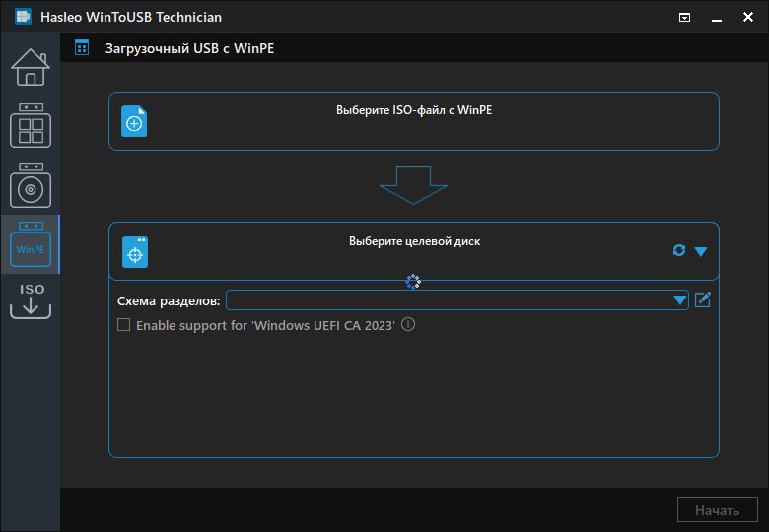
Task: Expand the target disk dropdown arrow
Action: [701, 251]
